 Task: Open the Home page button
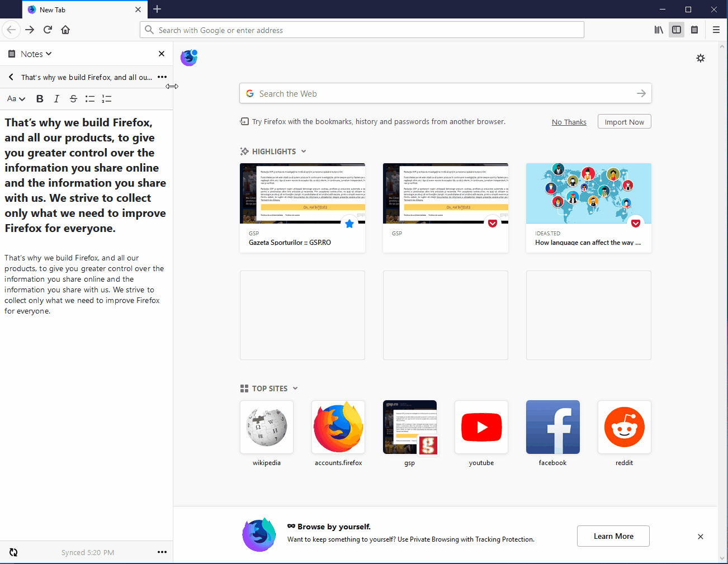point(65,30)
